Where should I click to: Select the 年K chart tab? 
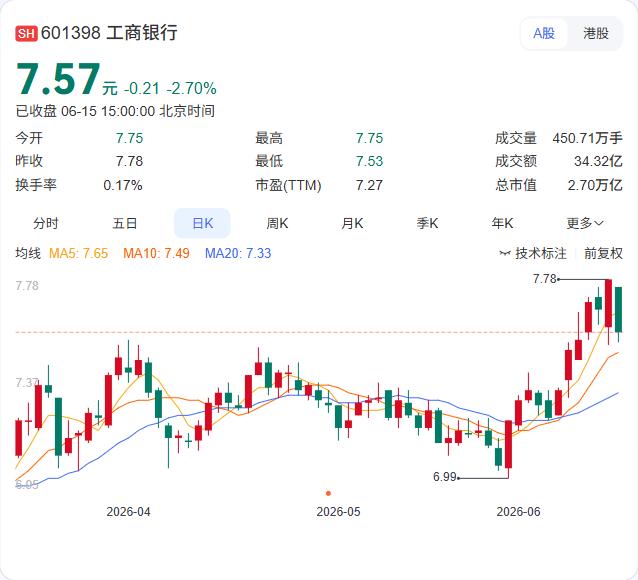502,223
